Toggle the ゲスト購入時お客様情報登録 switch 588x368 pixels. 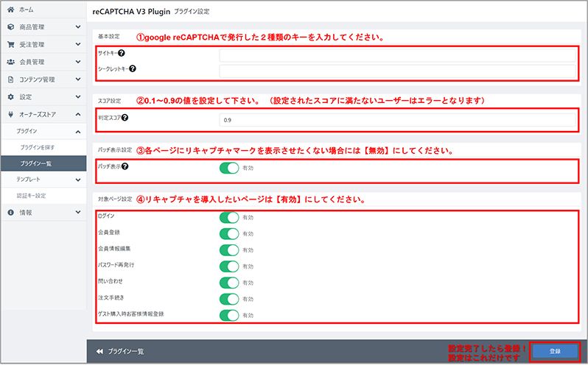tap(229, 315)
